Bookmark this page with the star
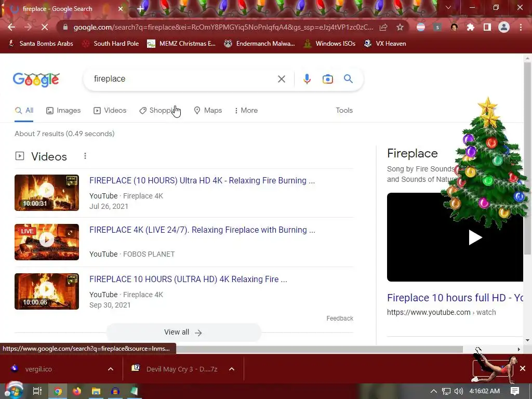The width and height of the screenshot is (532, 399). pos(400,27)
